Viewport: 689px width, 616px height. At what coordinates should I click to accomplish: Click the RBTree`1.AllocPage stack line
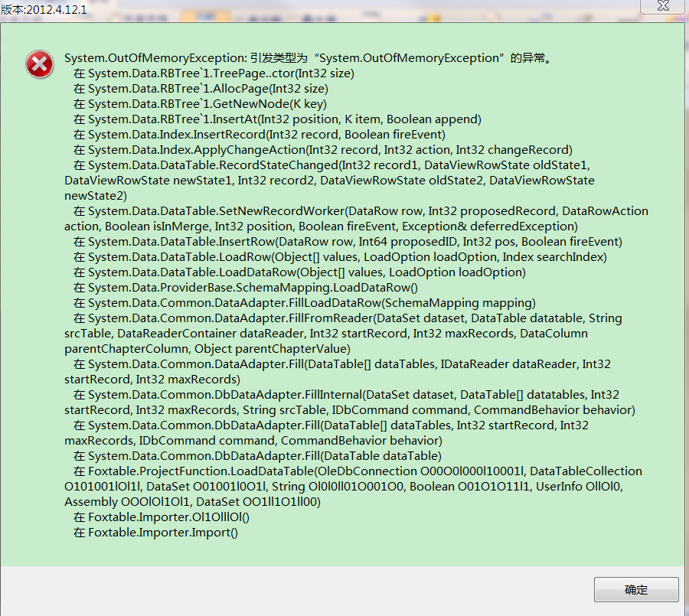tap(201, 89)
